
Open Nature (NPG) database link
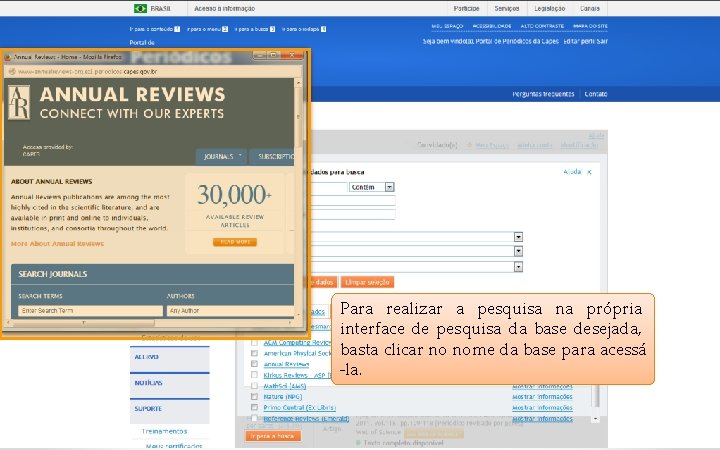(x=282, y=396)
